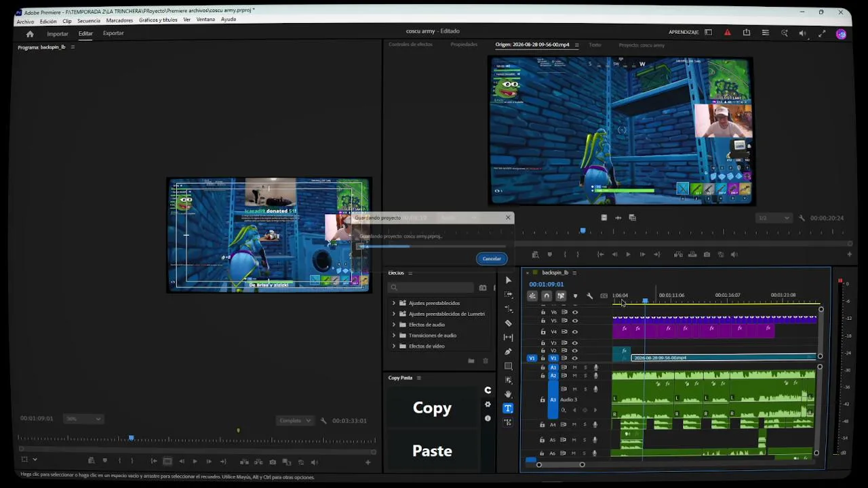Export frame from Source monitor

click(707, 255)
